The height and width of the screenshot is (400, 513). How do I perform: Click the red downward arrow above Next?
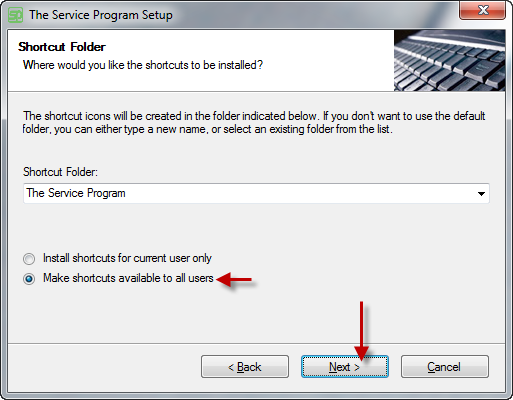point(361,330)
